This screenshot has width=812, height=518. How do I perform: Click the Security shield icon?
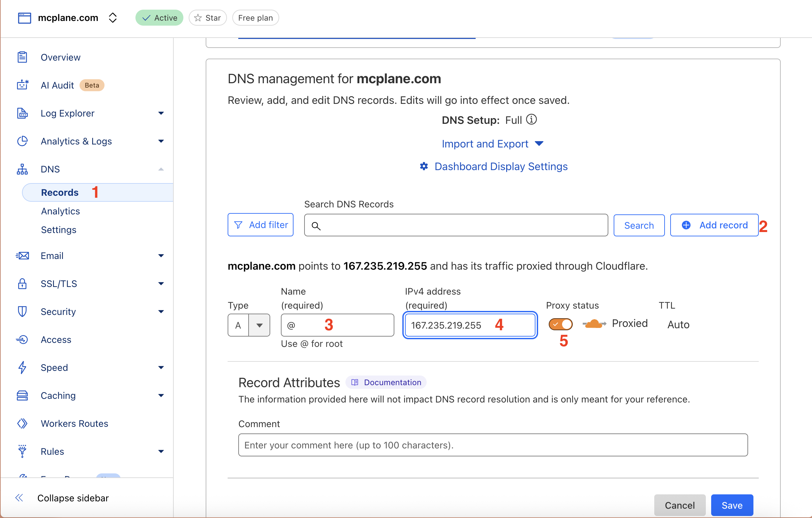[x=22, y=312]
